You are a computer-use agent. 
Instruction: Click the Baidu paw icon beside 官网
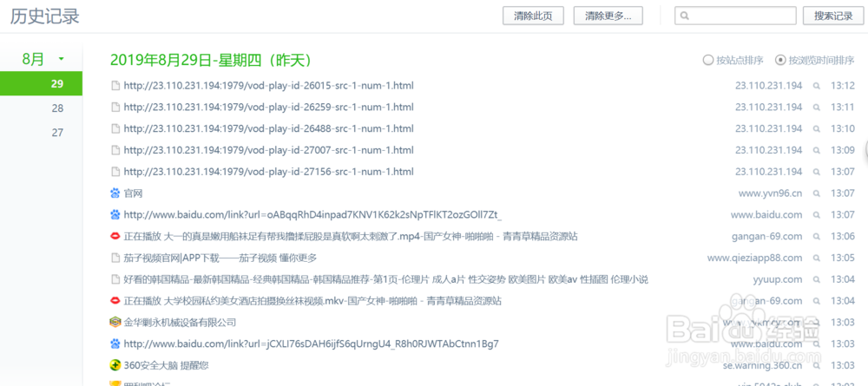click(x=115, y=193)
